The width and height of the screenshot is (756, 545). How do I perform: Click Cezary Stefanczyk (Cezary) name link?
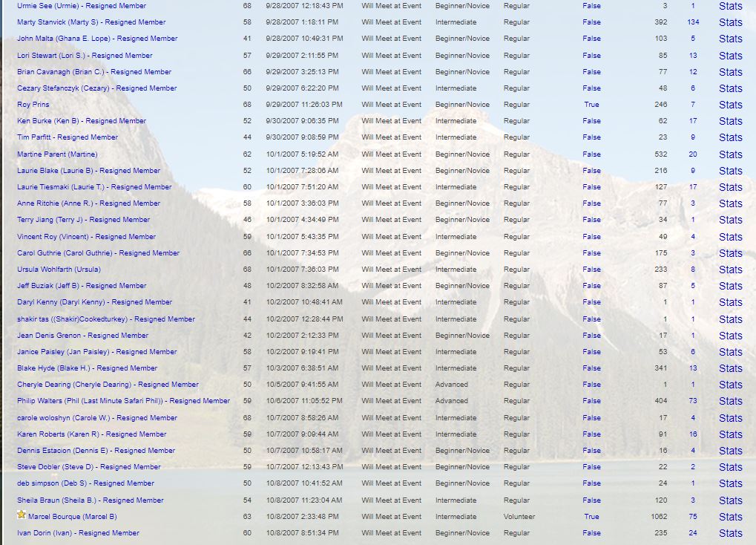click(96, 88)
